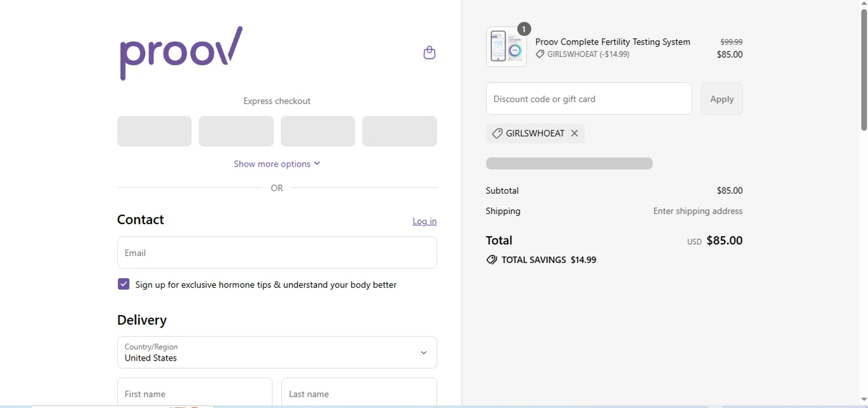Click the Log in link
The height and width of the screenshot is (408, 868).
[425, 221]
